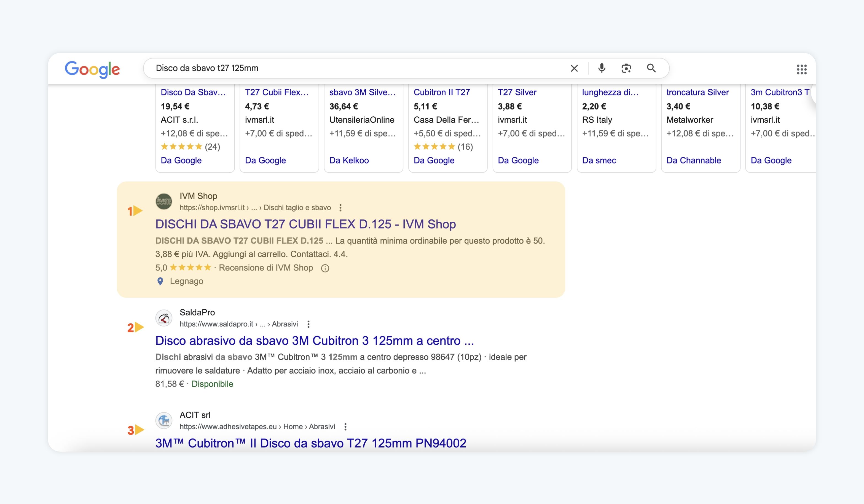Click the review info icon beside IVM Shop
The image size is (864, 504).
pyautogui.click(x=325, y=268)
